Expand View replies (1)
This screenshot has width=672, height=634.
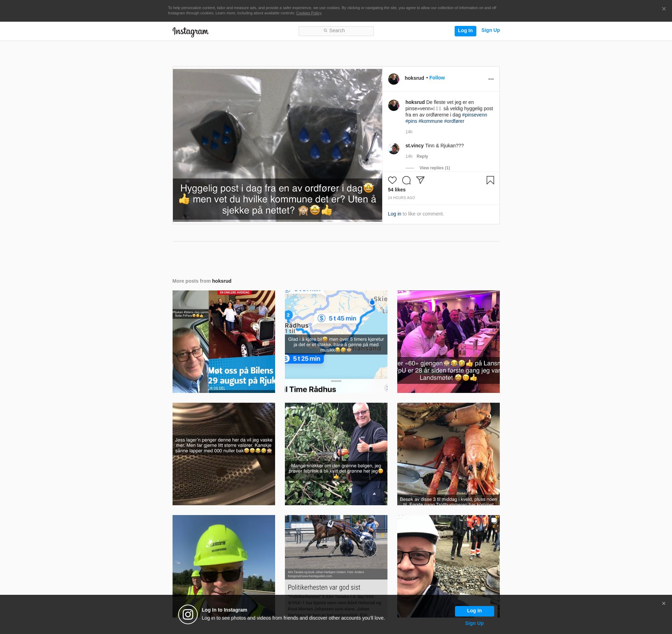click(x=435, y=168)
